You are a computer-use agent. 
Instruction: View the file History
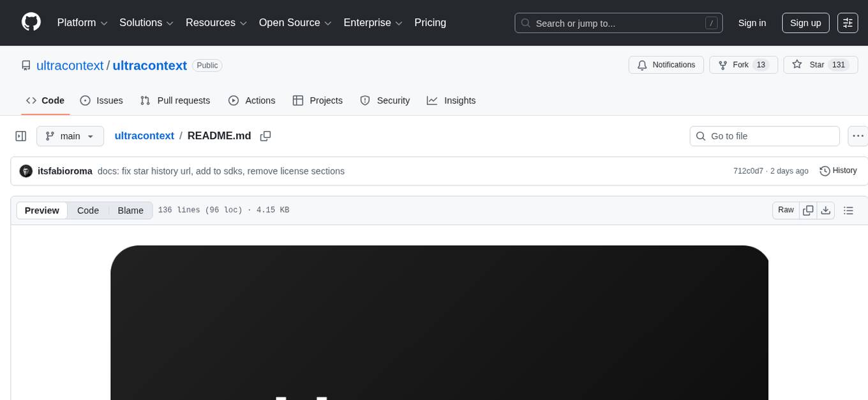coord(838,171)
